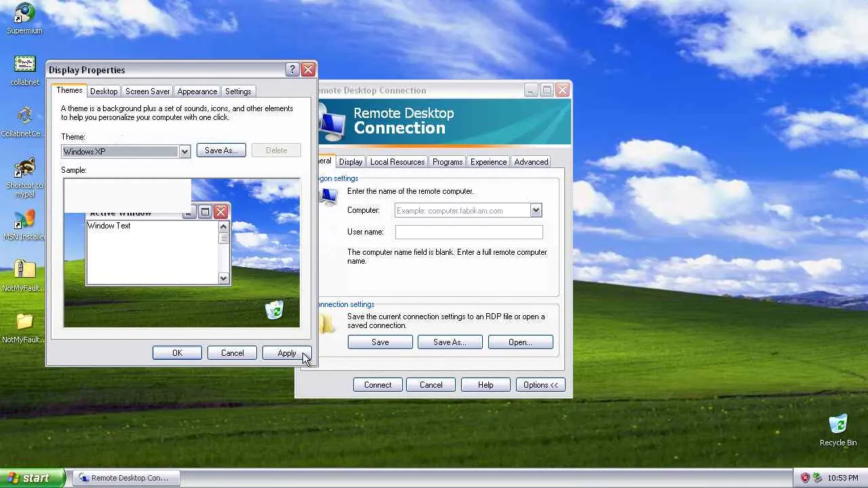Click OK in Display Properties
This screenshot has width=868, height=488.
(177, 353)
